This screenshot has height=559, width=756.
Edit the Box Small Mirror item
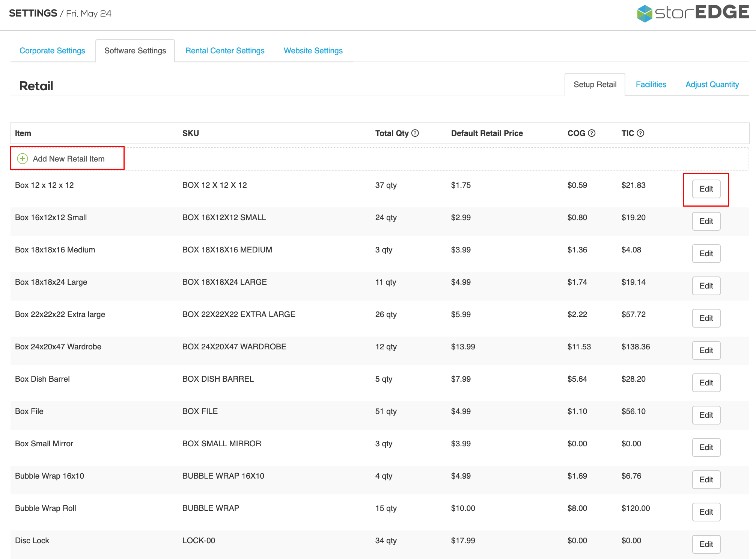(x=706, y=447)
